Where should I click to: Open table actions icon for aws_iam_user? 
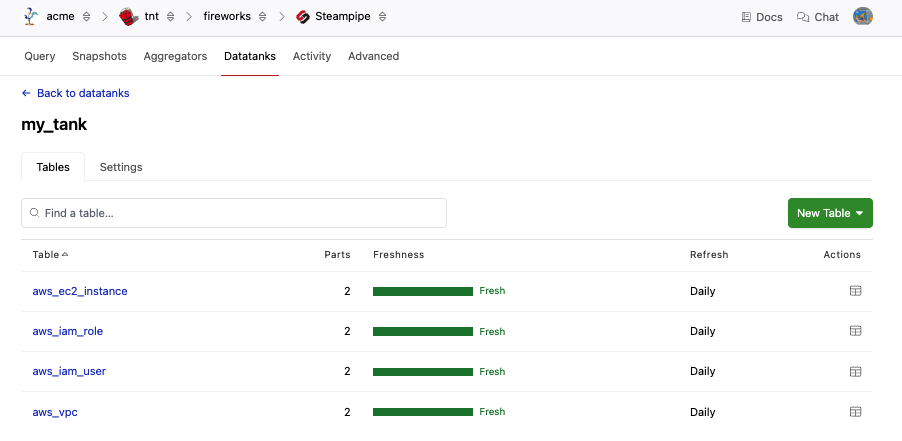tap(855, 371)
